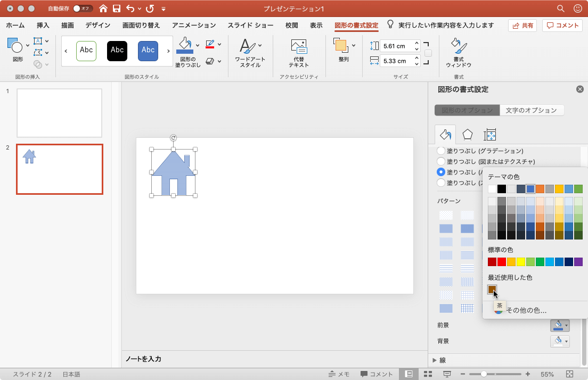Expand the Line section

click(435, 360)
